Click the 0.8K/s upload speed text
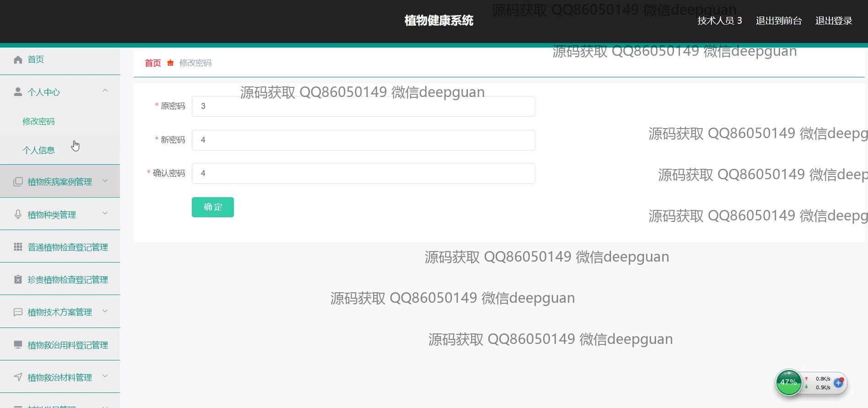This screenshot has width=868, height=408. pos(823,379)
